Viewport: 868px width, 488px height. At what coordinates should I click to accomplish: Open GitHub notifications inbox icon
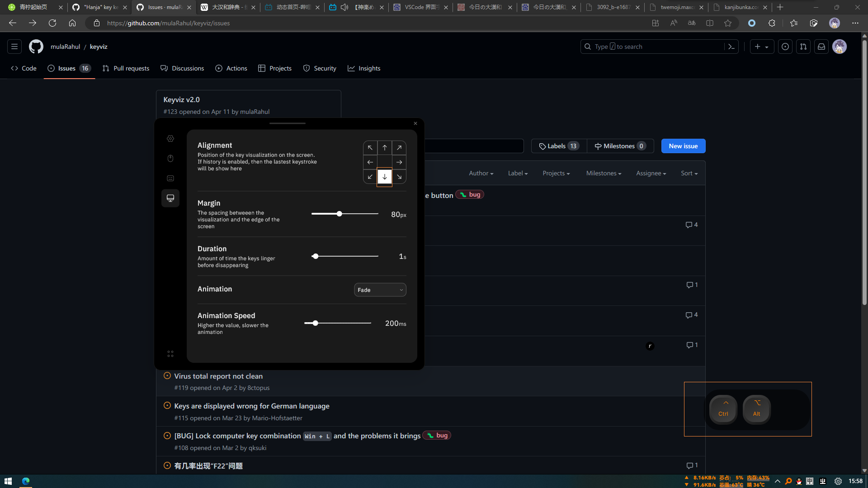pyautogui.click(x=821, y=46)
